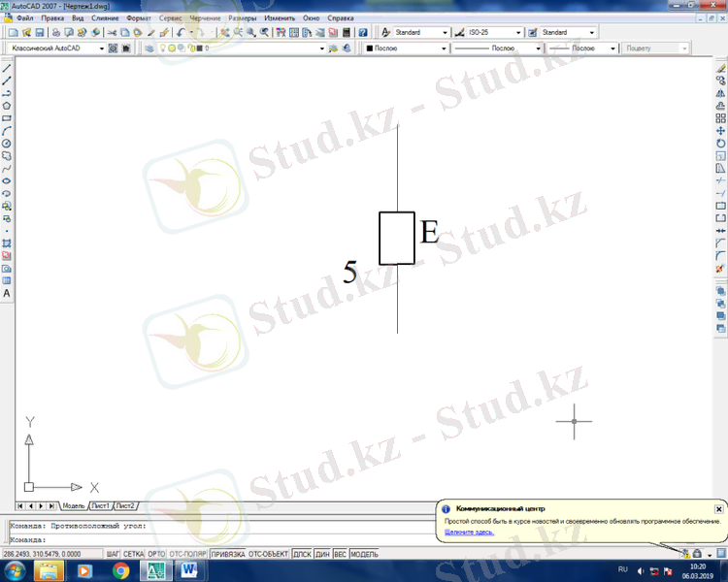
Task: Open Google Chrome from taskbar
Action: click(121, 570)
